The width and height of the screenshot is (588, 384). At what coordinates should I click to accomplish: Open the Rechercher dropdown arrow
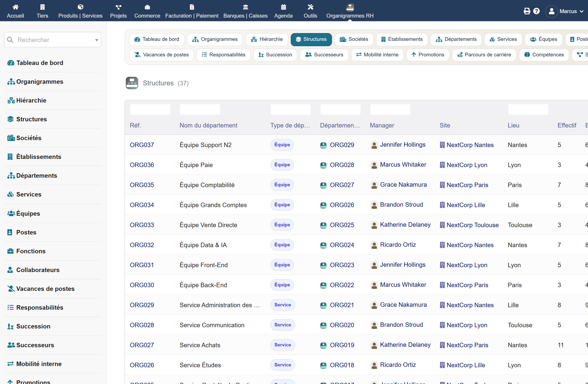click(97, 40)
